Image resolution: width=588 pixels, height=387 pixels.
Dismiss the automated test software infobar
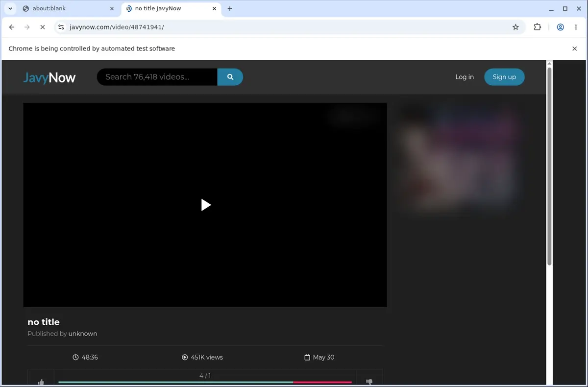tap(575, 48)
